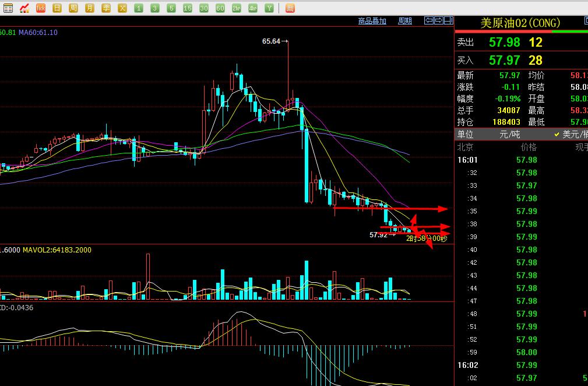Switch to the trend line chart icon
The image size is (588, 386).
point(24,8)
